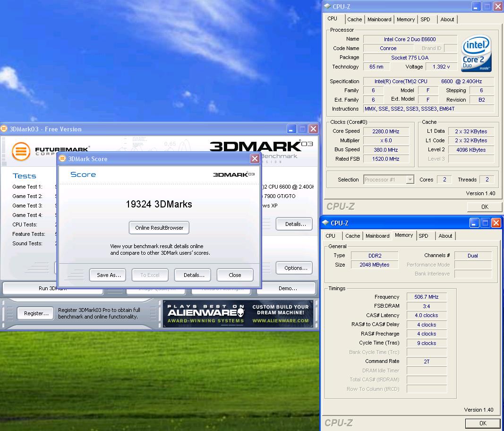
Task: Click memory Type value DDR2
Action: pyautogui.click(x=375, y=256)
